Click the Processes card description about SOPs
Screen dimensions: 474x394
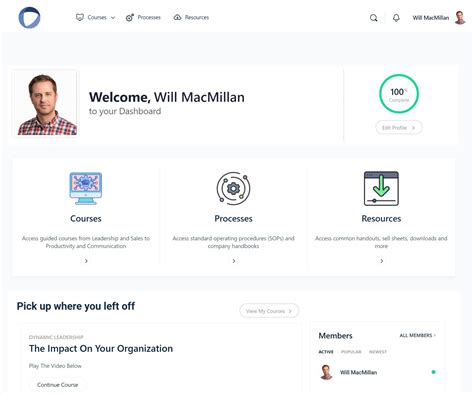coord(233,242)
